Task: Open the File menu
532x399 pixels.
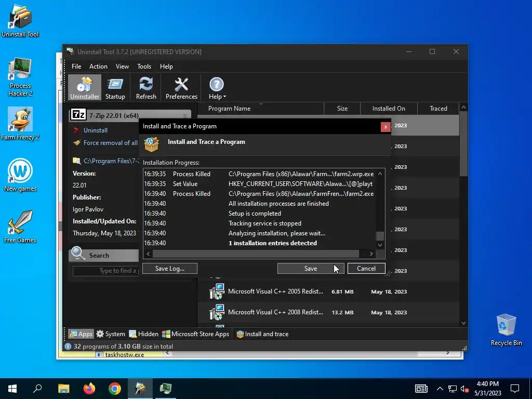Action: pos(76,66)
